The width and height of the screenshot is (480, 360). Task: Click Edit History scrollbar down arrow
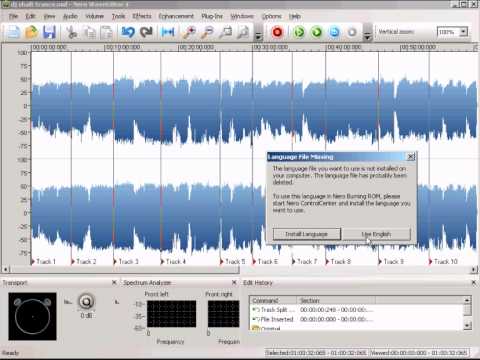point(467,325)
